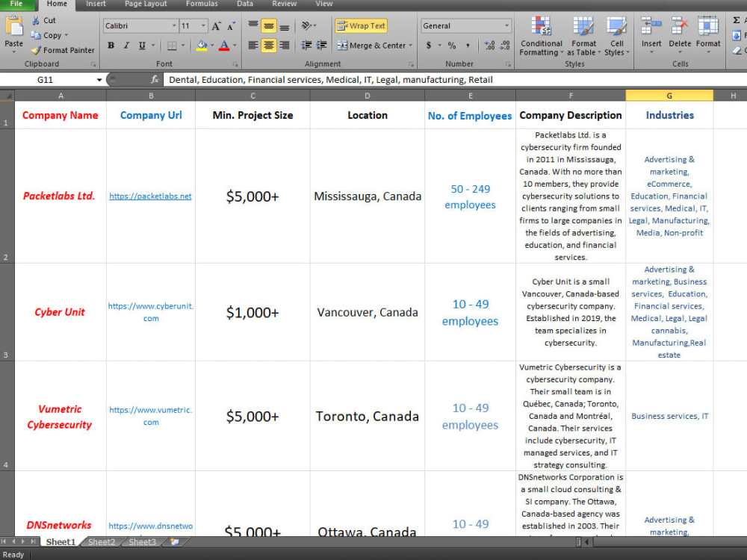747x560 pixels.
Task: Open the Name Box dropdown arrow
Action: pyautogui.click(x=99, y=80)
